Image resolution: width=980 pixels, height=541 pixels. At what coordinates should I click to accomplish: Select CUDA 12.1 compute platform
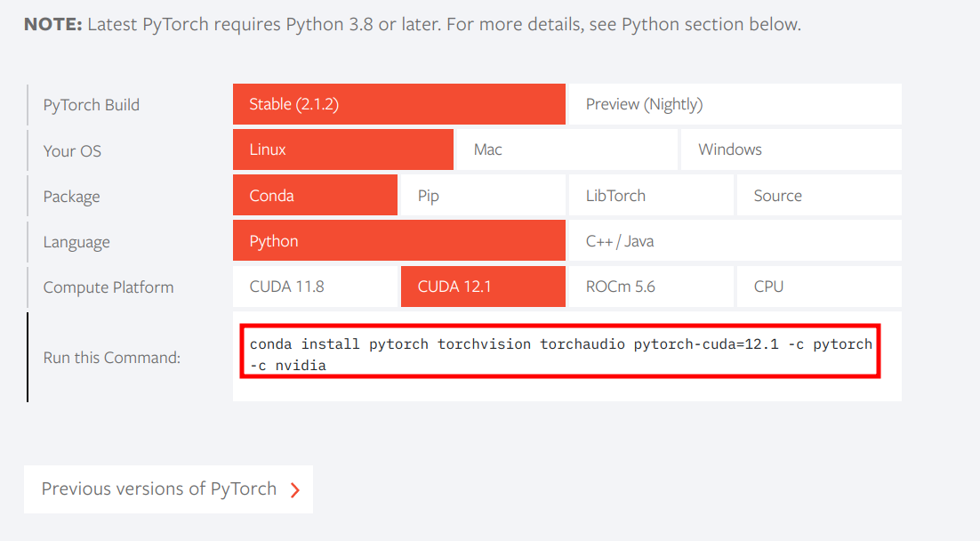(x=483, y=287)
